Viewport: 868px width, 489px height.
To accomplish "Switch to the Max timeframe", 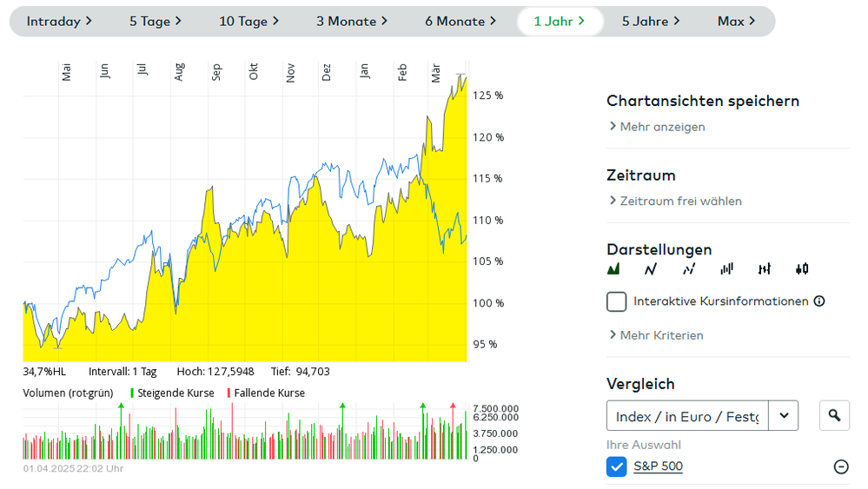I will click(736, 21).
